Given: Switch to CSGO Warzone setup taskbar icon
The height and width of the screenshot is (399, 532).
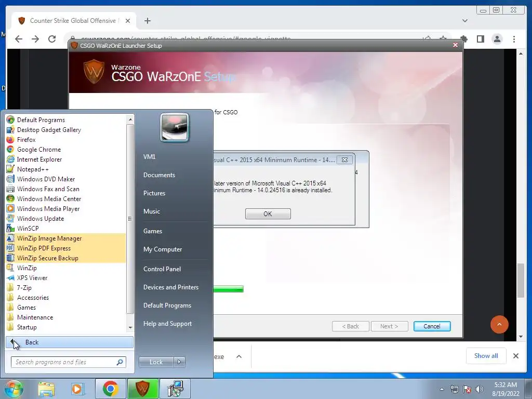Looking at the screenshot, I should coord(142,389).
